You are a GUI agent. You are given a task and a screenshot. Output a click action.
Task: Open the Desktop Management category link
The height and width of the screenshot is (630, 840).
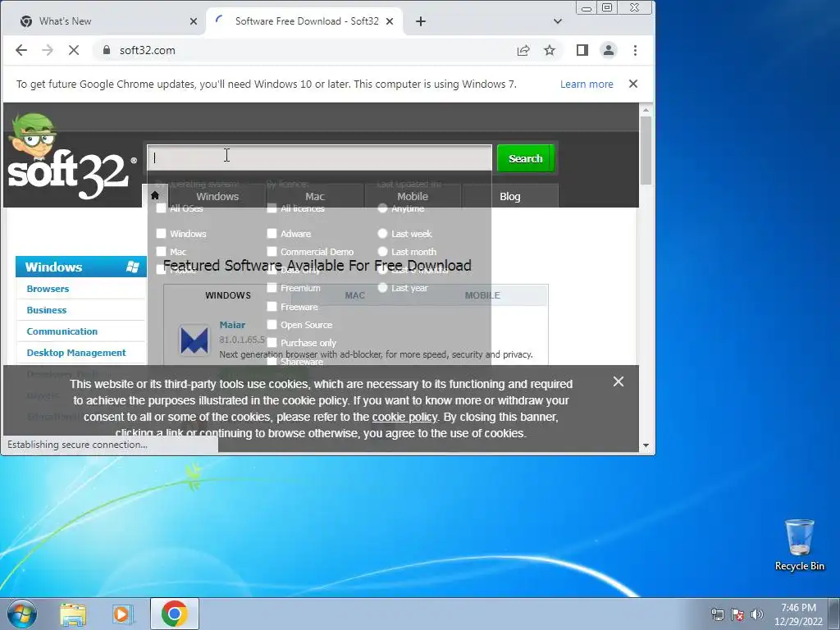[x=76, y=353]
